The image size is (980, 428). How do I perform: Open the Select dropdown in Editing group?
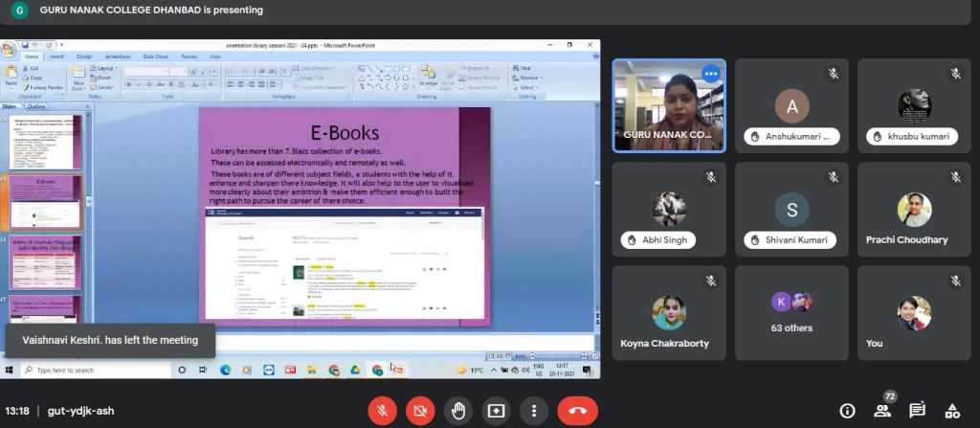click(x=525, y=87)
